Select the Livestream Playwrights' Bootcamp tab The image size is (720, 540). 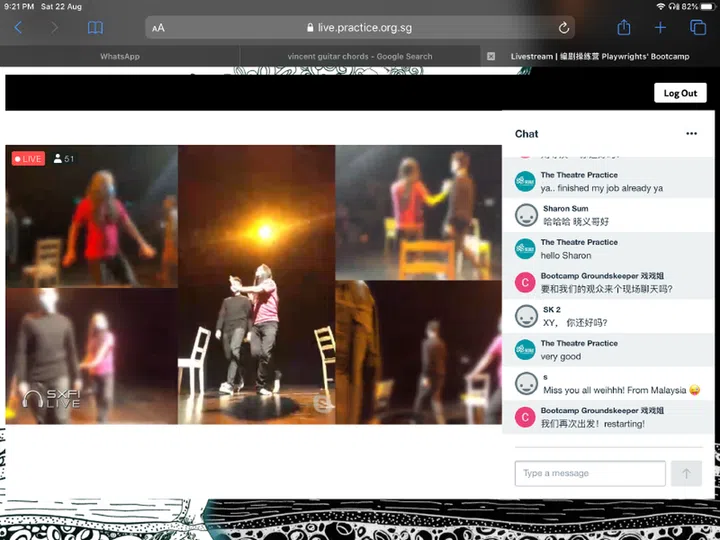click(600, 57)
